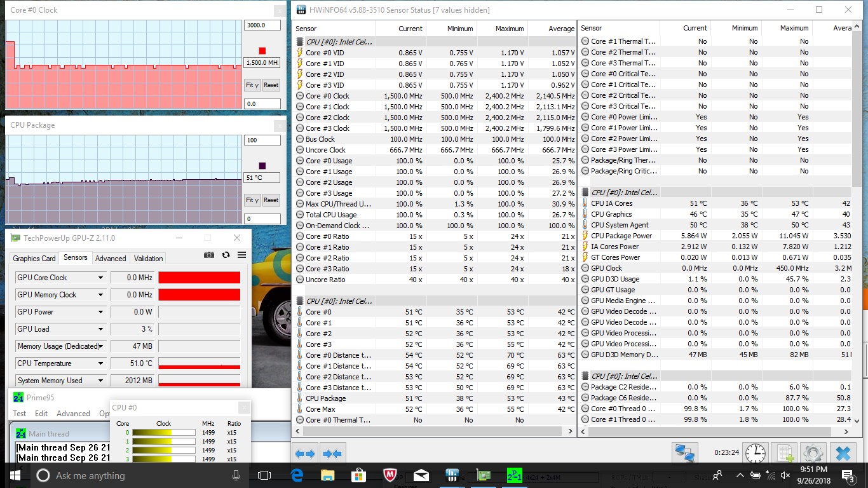Click Core #0 Clock graph minimum value field
Screen dimensions: 868x488
pyautogui.click(x=262, y=104)
